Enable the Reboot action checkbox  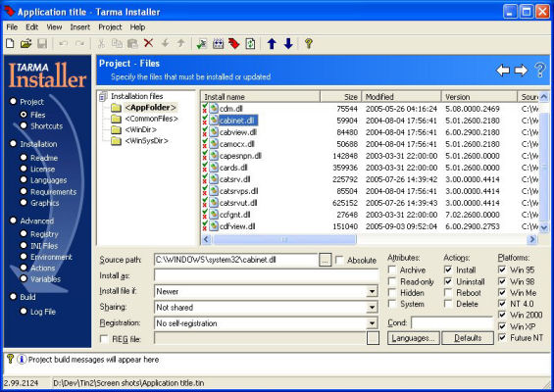(x=448, y=293)
